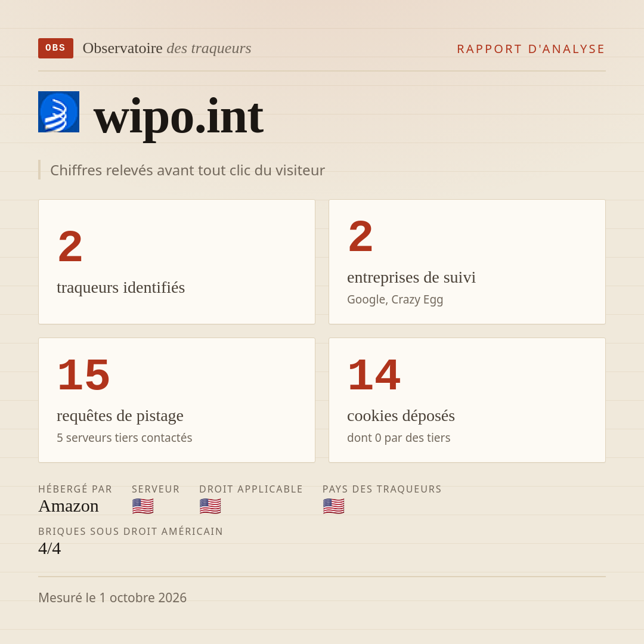Click the requêtes de pistage label

(x=120, y=416)
